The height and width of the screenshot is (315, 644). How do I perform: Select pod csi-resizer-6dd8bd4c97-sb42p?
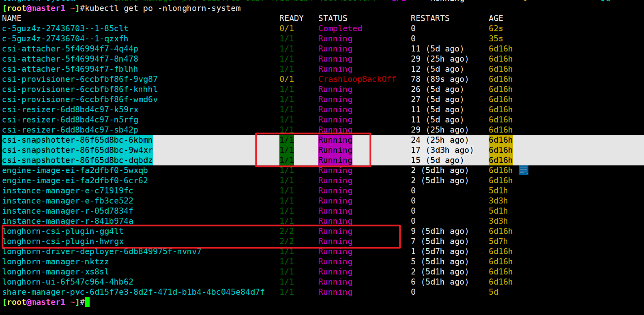pos(70,130)
